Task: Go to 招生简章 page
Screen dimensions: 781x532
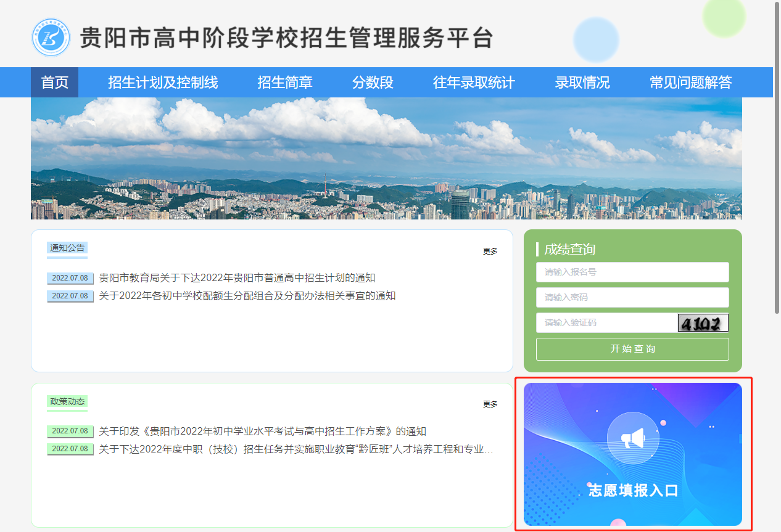Action: [285, 82]
